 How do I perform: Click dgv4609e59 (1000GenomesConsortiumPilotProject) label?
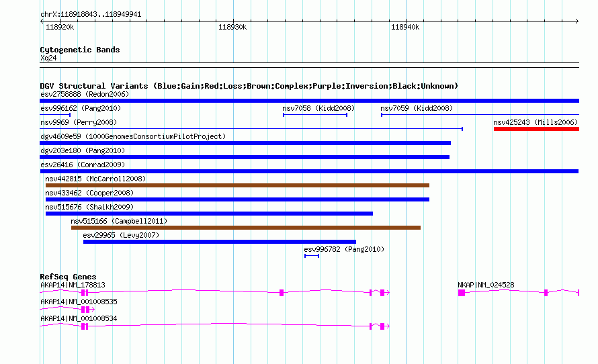[x=133, y=136]
